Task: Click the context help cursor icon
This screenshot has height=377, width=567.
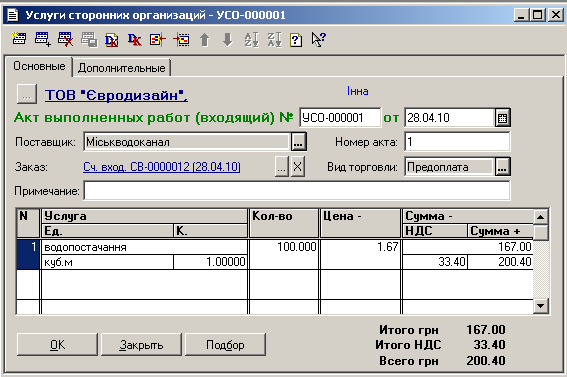Action: click(x=319, y=39)
